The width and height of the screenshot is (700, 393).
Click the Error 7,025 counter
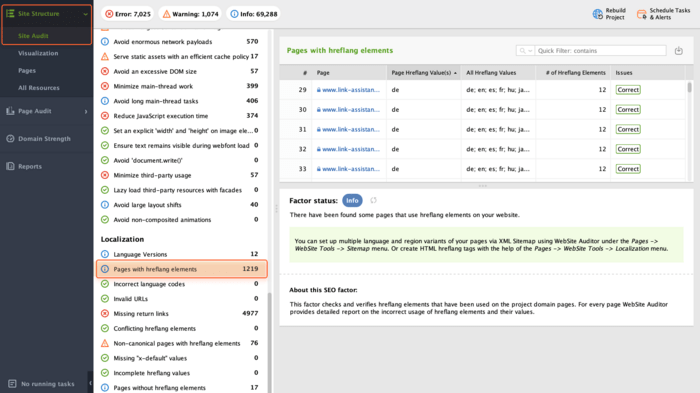click(x=128, y=14)
